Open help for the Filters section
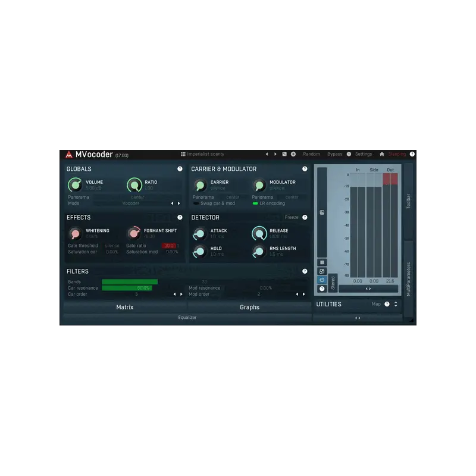This screenshot has width=476, height=476. (x=305, y=271)
